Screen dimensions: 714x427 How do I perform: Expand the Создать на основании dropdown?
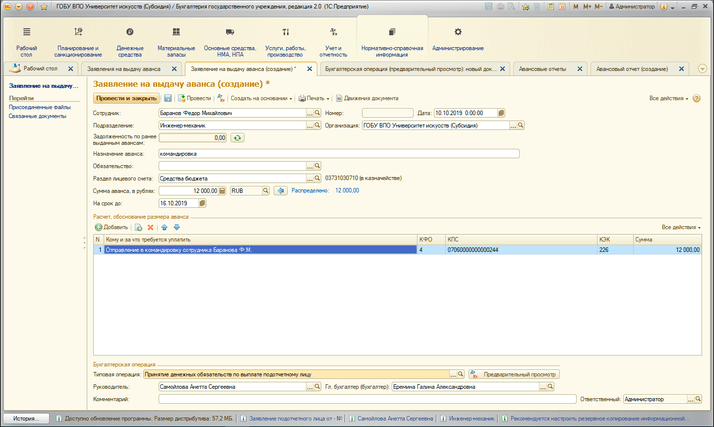pos(260,99)
